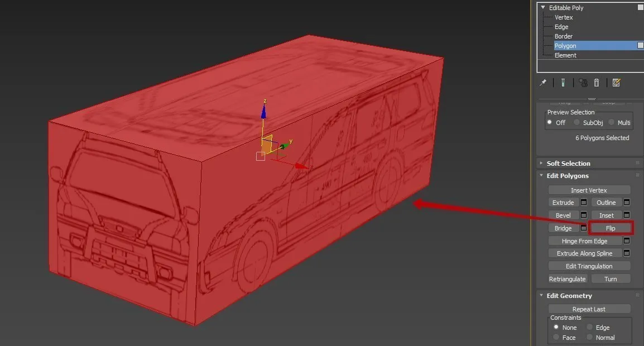644x346 pixels.
Task: Select SubObj preview selection radio
Action: [x=577, y=123]
